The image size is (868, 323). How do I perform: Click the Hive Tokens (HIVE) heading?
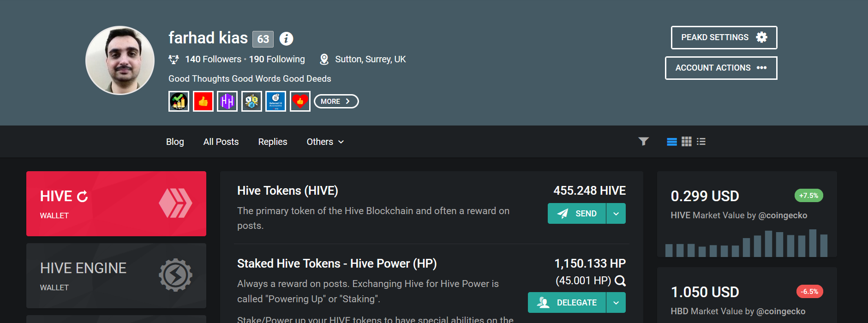click(287, 191)
